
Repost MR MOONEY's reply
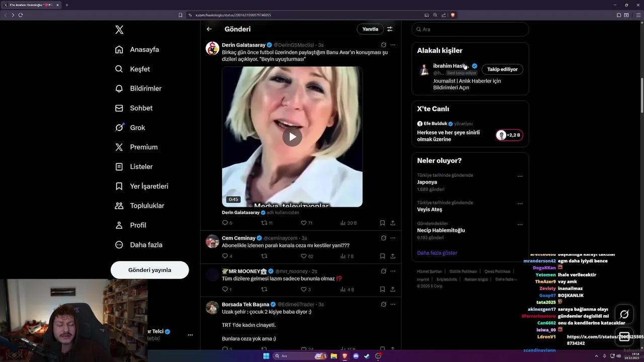[x=264, y=289]
